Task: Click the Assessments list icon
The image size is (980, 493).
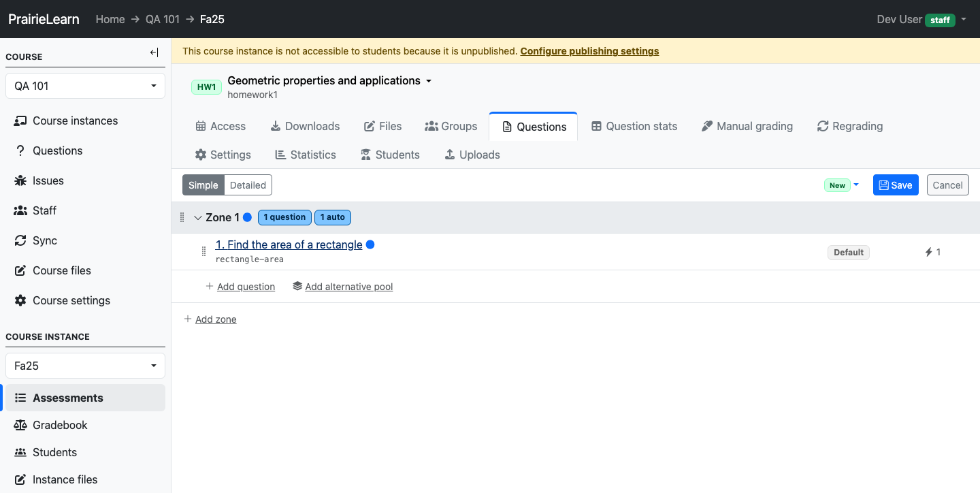Action: click(20, 398)
